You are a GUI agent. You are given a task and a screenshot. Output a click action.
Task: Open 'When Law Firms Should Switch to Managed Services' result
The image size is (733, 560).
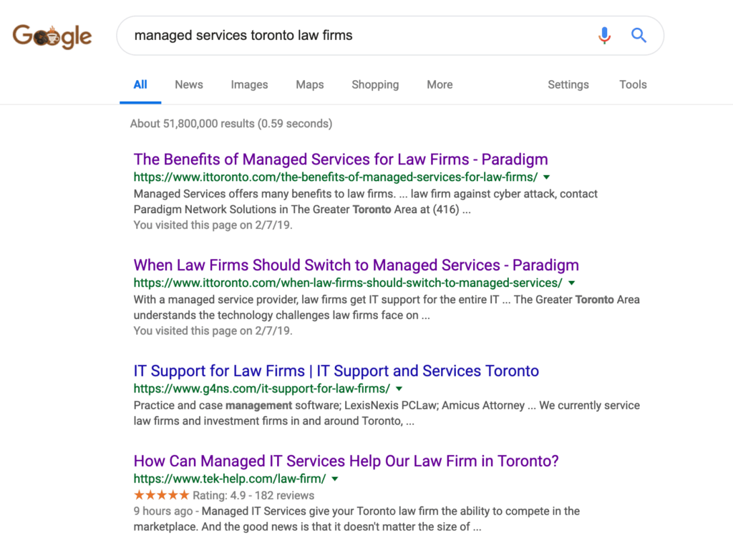coord(356,265)
